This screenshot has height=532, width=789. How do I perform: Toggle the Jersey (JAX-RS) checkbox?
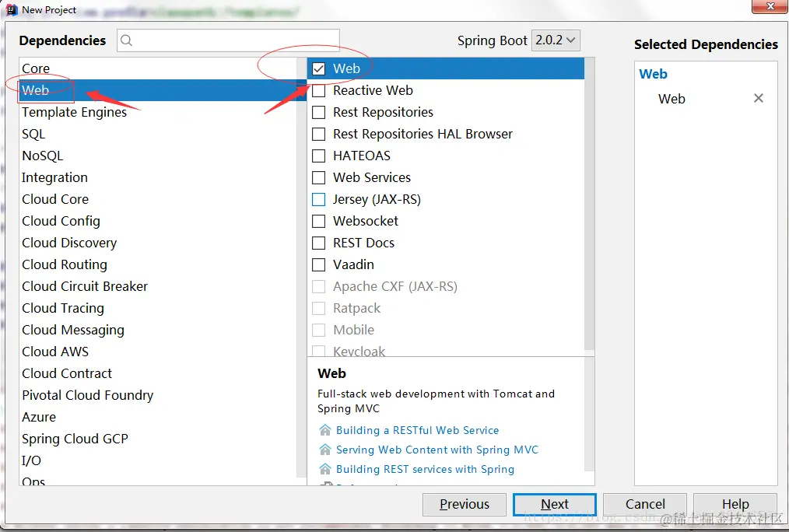tap(318, 200)
